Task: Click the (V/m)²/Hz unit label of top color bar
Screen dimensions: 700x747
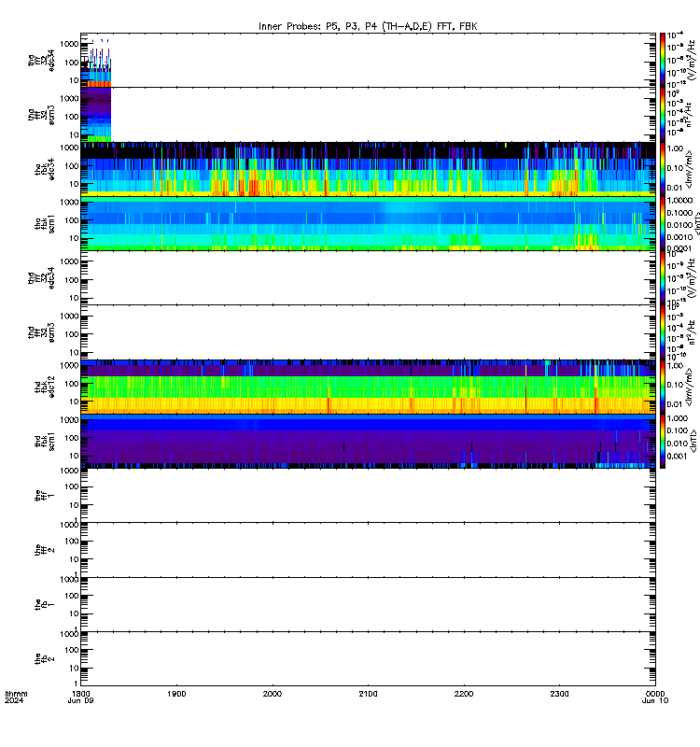Action: click(692, 60)
